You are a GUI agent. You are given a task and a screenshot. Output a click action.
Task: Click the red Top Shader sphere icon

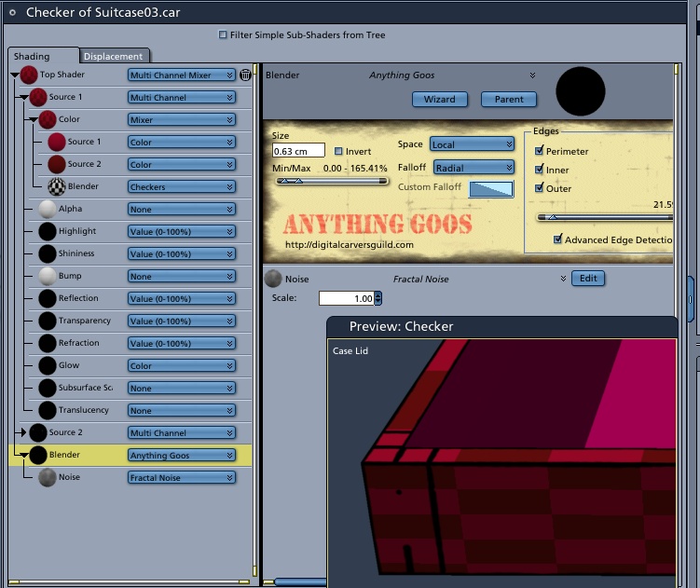[29, 75]
